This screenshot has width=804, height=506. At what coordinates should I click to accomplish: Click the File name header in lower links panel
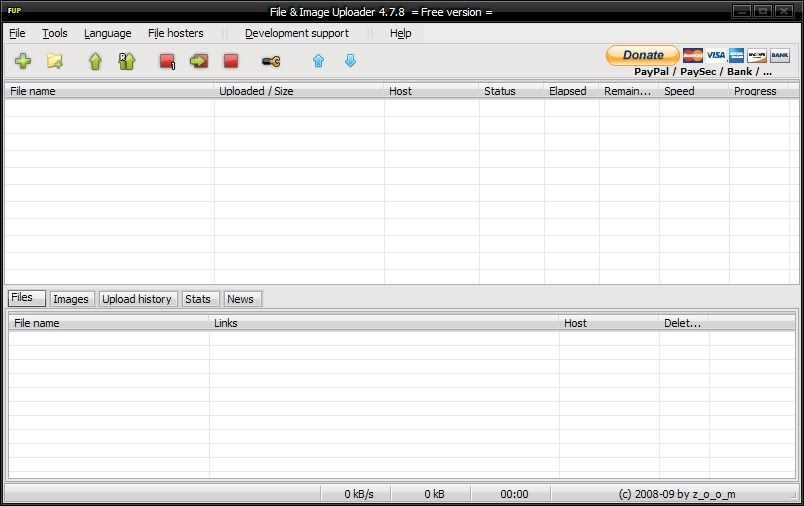[109, 323]
